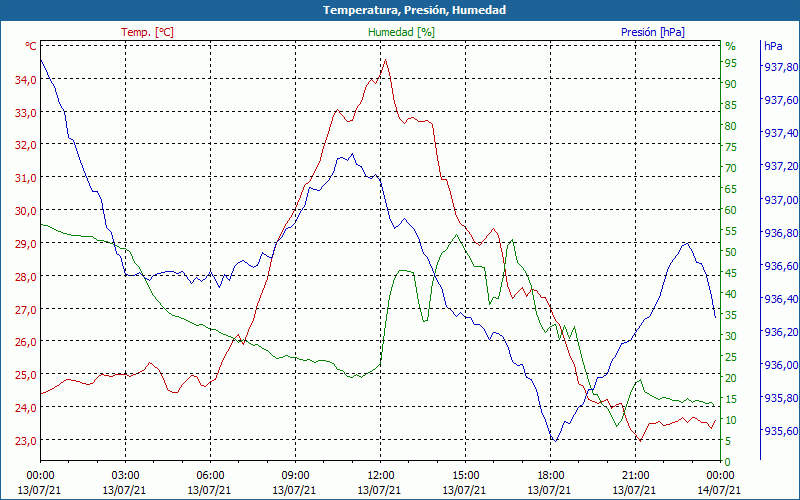Click the "937,00" pressure axis value
This screenshot has height=500, width=800.
coord(781,199)
